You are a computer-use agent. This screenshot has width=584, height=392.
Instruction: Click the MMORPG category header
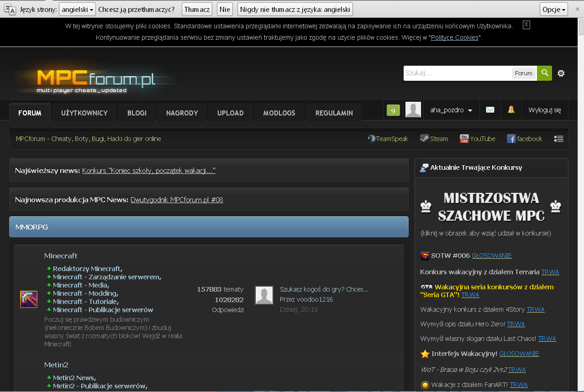tap(209, 227)
